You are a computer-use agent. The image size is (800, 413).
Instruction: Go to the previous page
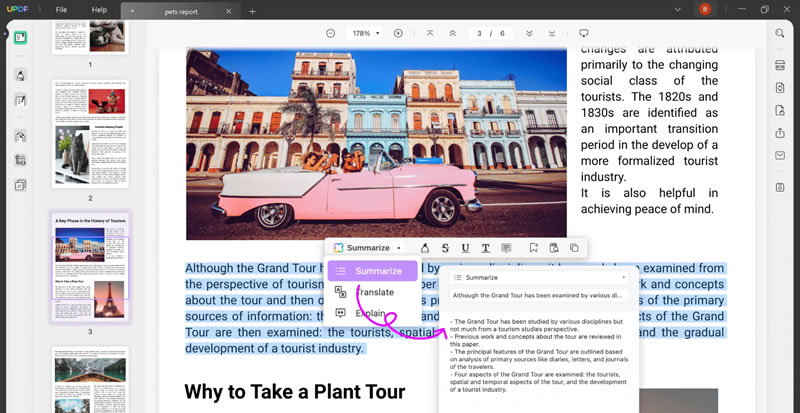pos(453,33)
